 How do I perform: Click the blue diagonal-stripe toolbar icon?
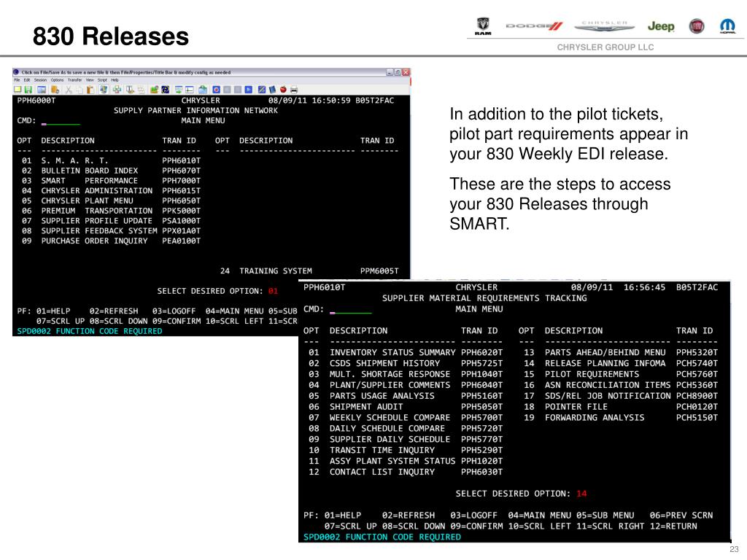(x=262, y=90)
